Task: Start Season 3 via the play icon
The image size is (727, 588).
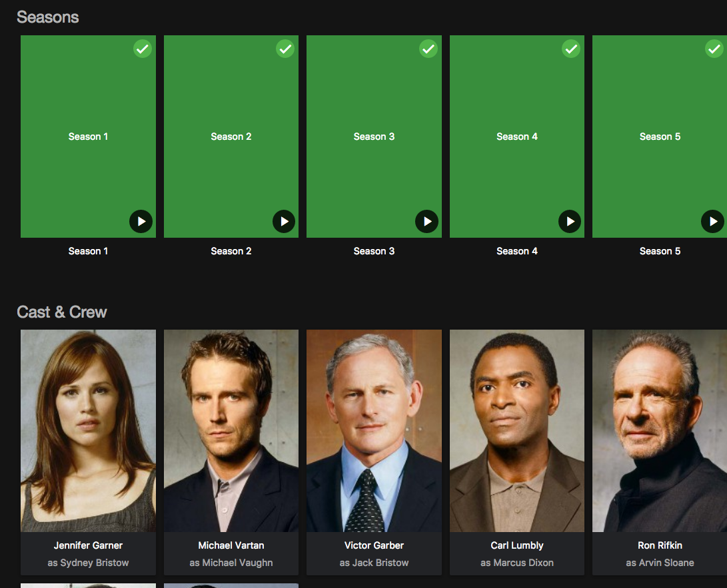Action: 426,222
